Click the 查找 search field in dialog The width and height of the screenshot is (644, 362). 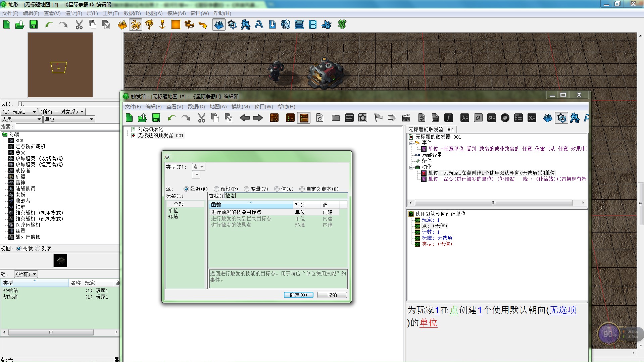pos(286,196)
